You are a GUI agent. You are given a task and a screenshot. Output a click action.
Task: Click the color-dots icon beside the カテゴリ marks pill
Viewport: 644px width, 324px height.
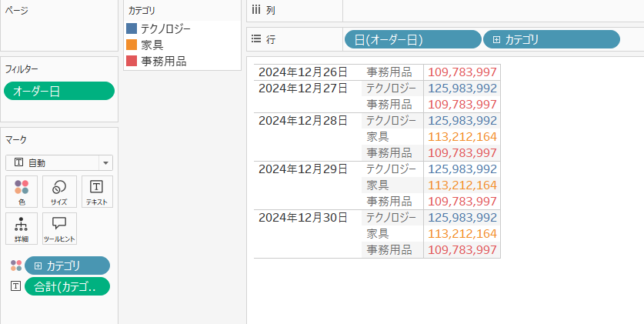tap(16, 266)
